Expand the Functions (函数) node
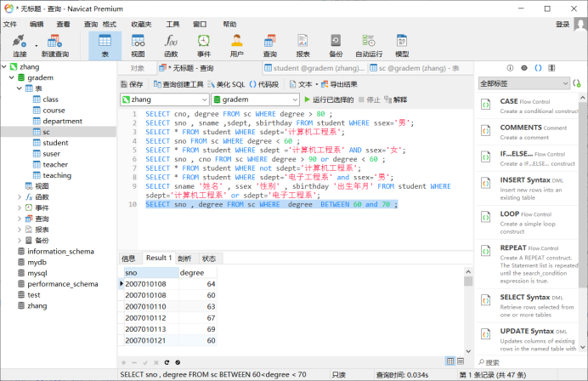Image resolution: width=588 pixels, height=381 pixels. click(x=20, y=196)
